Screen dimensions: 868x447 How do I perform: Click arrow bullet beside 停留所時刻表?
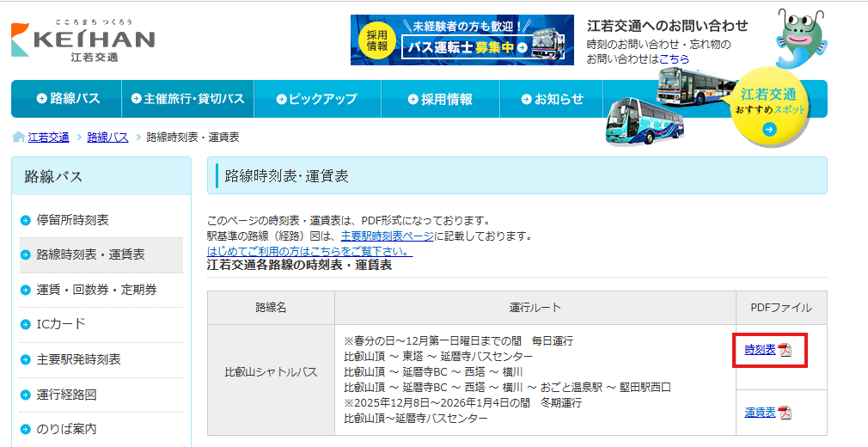click(x=26, y=220)
